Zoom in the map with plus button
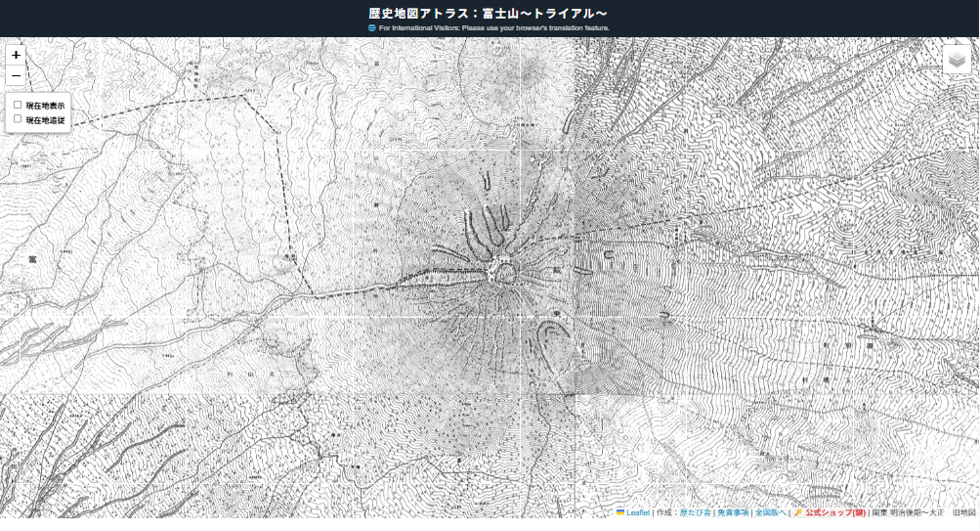This screenshot has height=531, width=980. point(16,55)
